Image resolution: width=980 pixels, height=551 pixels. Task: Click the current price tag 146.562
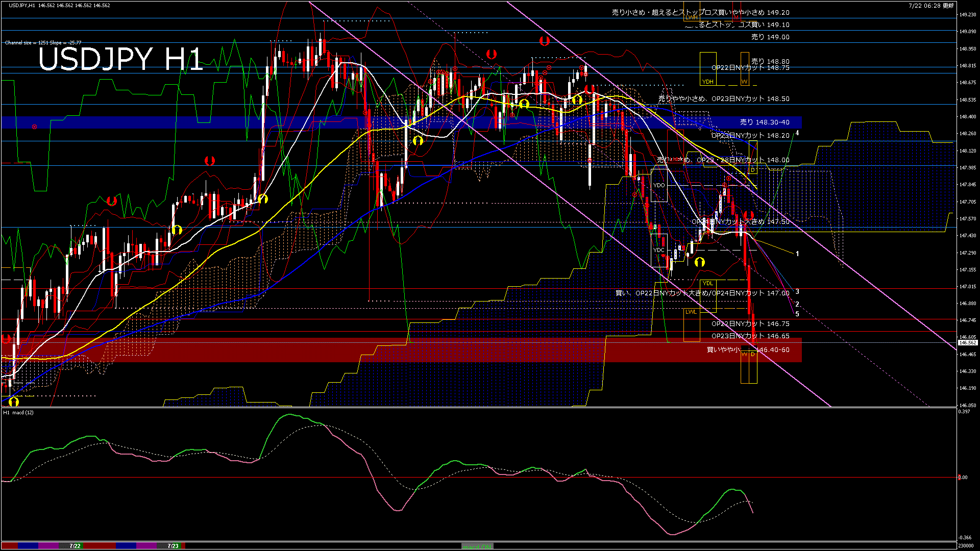pyautogui.click(x=968, y=343)
